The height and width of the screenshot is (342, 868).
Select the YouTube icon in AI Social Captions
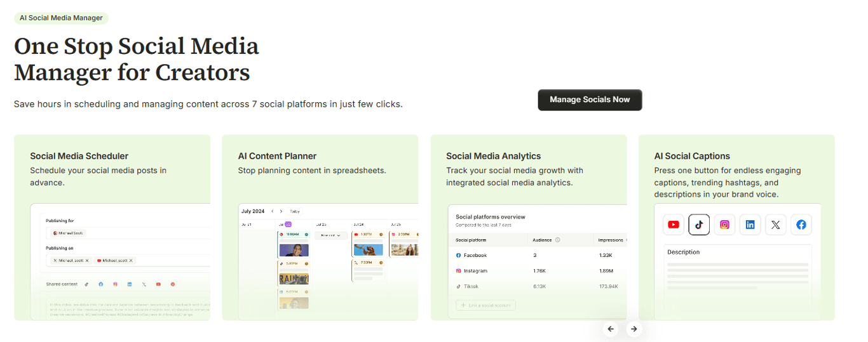coord(674,225)
